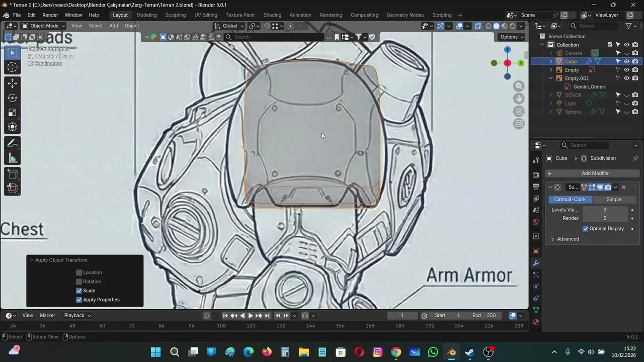Open Global transform orientation dropdown
Viewport: 644px width, 362px height.
(229, 26)
